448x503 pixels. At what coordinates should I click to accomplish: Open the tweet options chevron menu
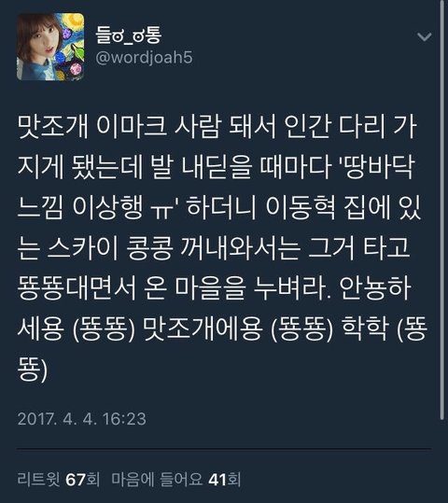pyautogui.click(x=425, y=37)
